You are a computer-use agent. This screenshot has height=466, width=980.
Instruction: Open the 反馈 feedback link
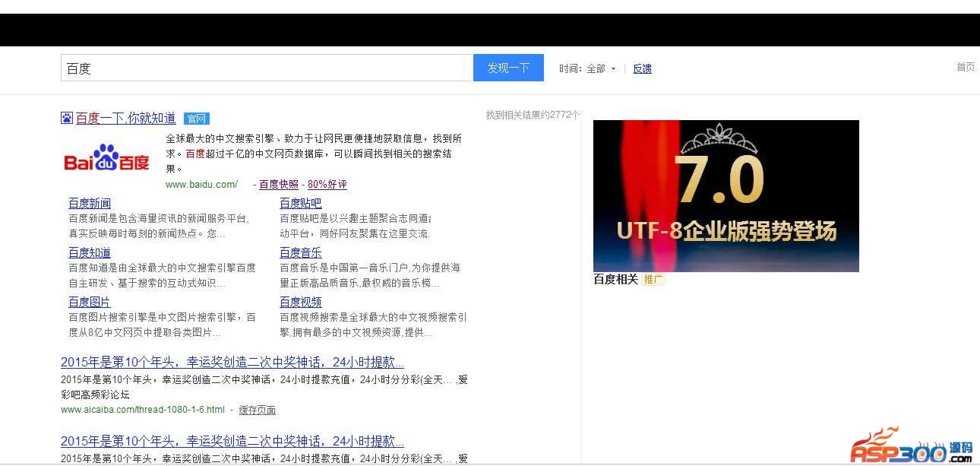pos(643,68)
